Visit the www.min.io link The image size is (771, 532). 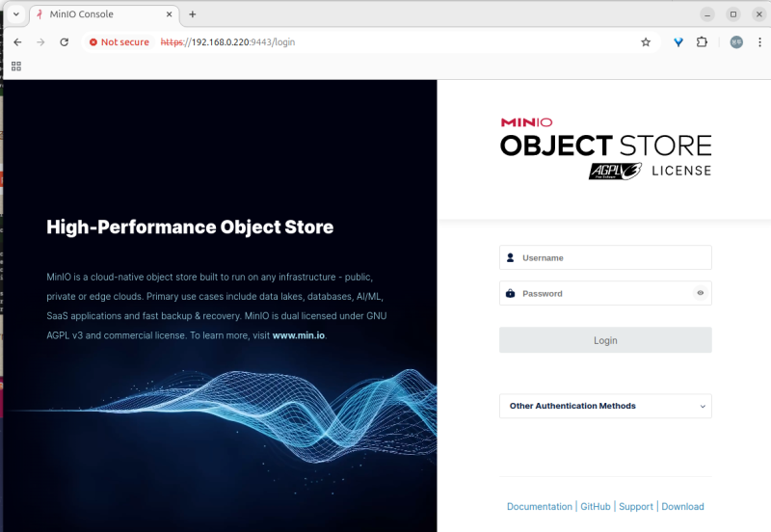point(299,335)
